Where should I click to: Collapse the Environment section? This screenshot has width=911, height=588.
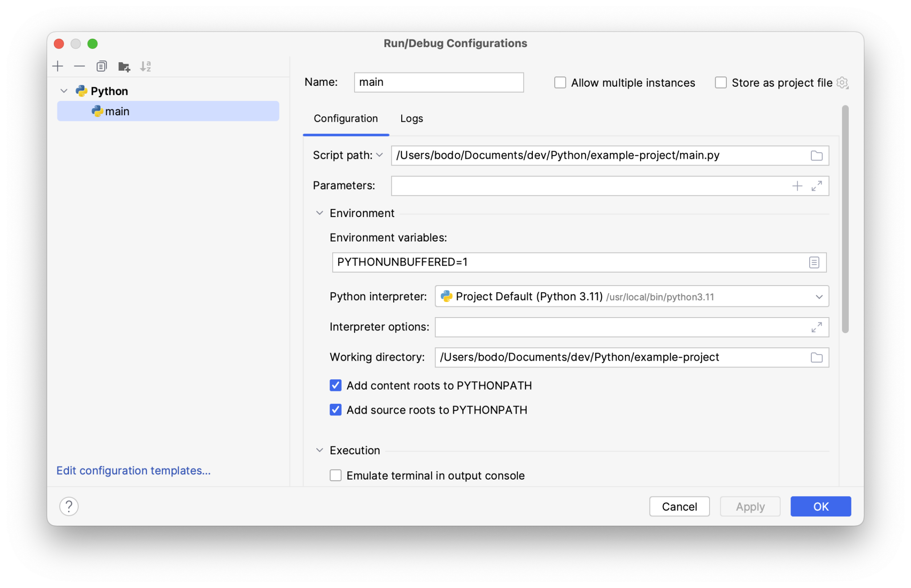319,213
